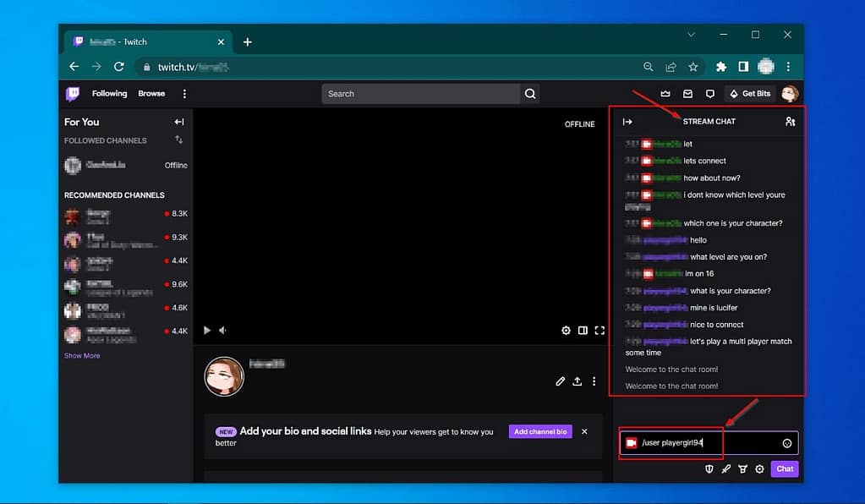Open recommended channel with 9.6K viewers

click(126, 286)
